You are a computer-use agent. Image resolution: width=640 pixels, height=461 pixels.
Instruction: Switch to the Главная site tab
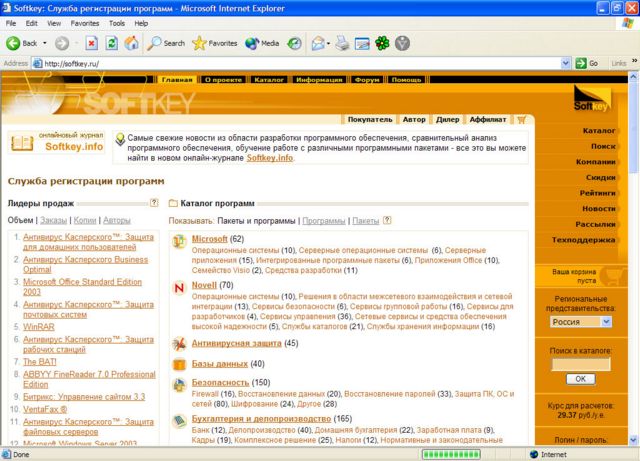[177, 80]
